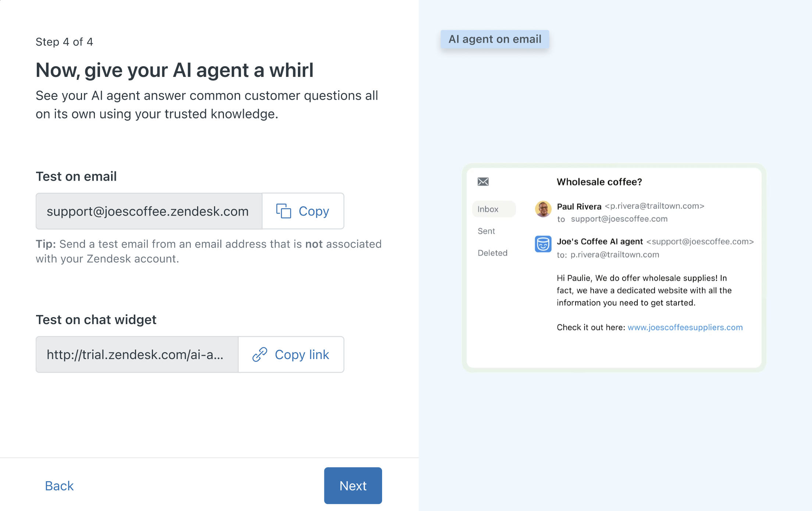
Task: Select the trial chat widget URL field
Action: 137,354
